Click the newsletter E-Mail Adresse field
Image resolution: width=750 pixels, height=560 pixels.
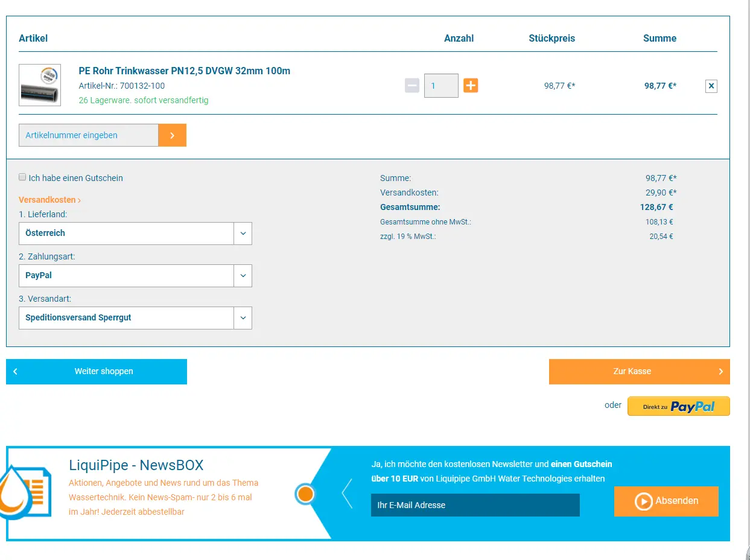pyautogui.click(x=475, y=505)
